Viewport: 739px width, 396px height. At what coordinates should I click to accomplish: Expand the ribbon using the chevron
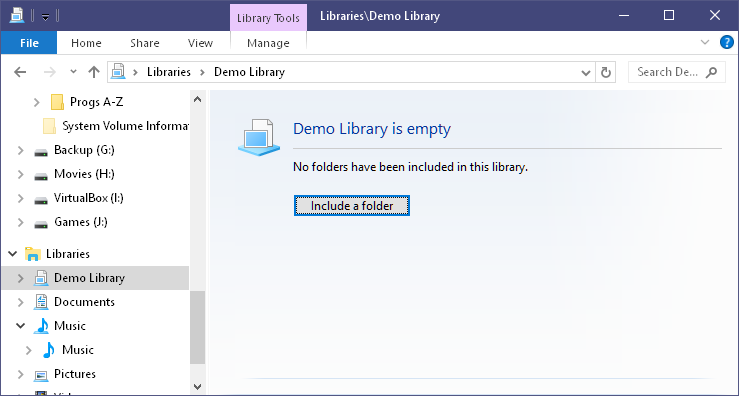pos(705,42)
